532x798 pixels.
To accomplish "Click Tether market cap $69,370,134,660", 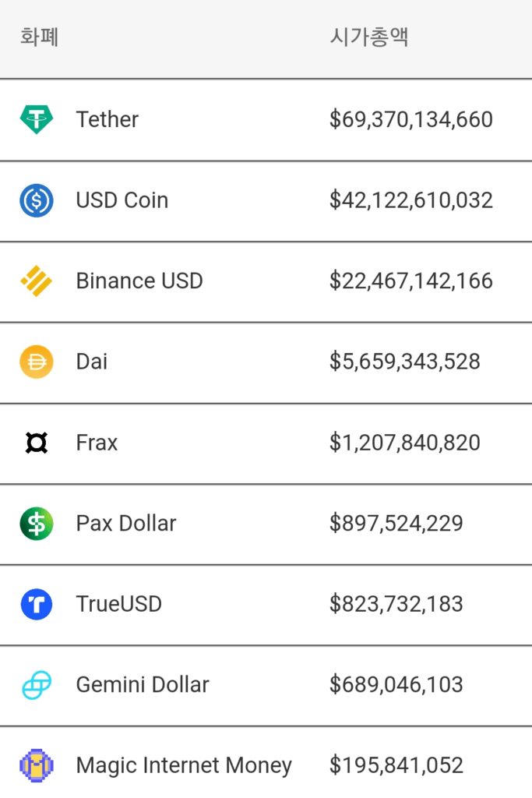I will 411,119.
